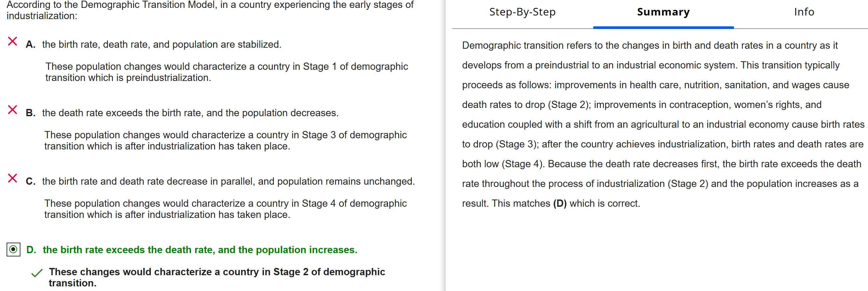Viewport: 868px width, 291px height.
Task: Switch to the Summary tab
Action: [x=663, y=12]
